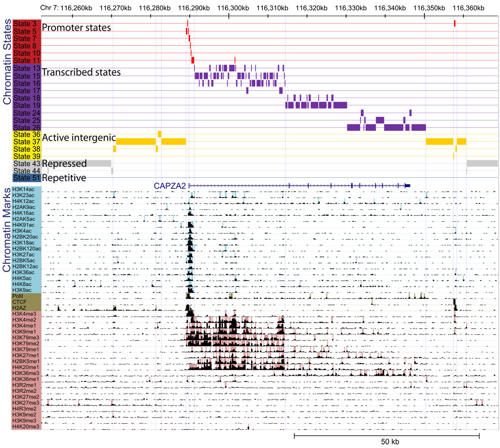Select the blue "State 51" label
Viewport: 500px width, 448px height.
[27, 178]
